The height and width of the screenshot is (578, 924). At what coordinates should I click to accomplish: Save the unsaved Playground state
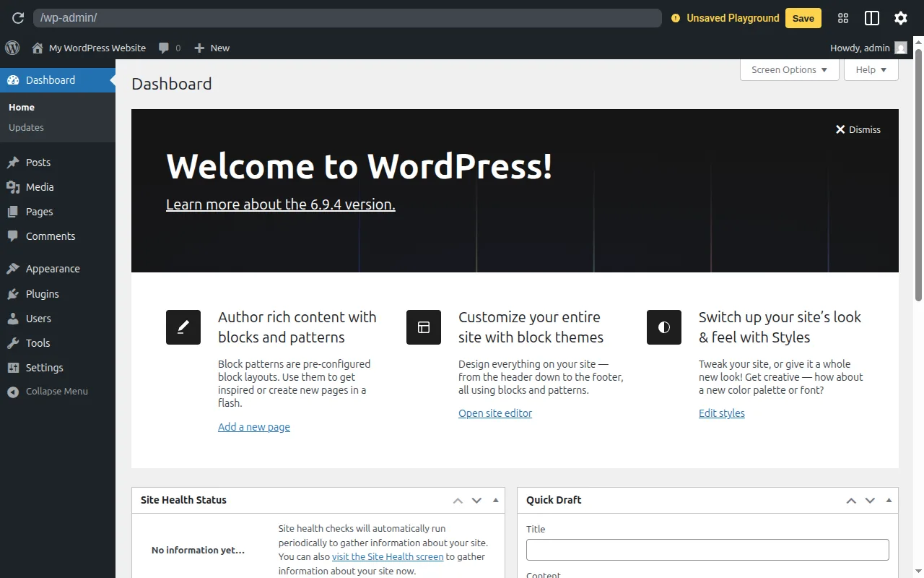(x=803, y=18)
